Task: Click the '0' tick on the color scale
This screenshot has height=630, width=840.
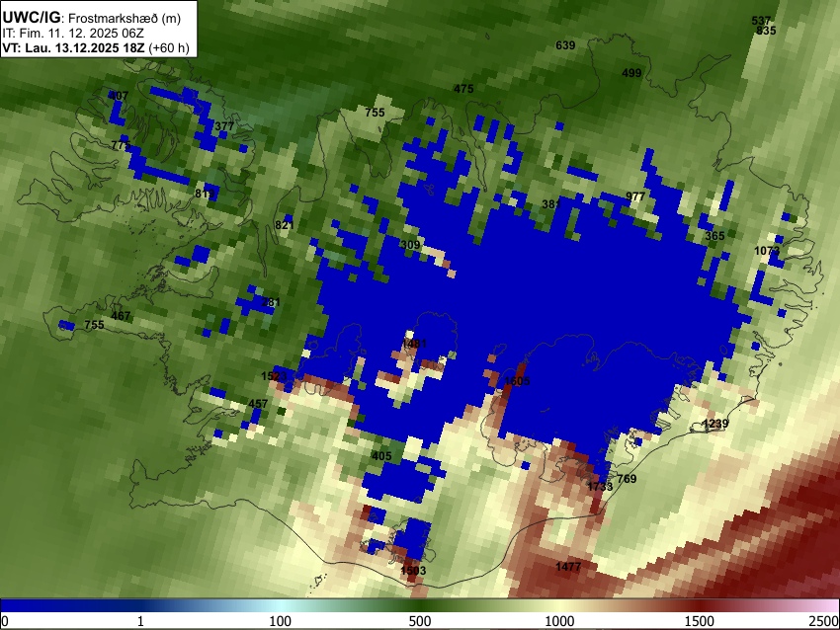Action: pos(5,621)
